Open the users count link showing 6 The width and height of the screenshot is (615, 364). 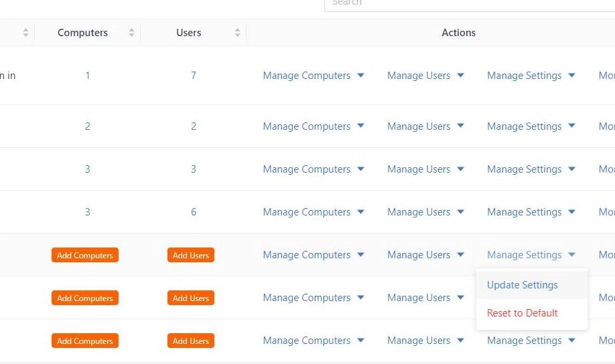click(194, 212)
